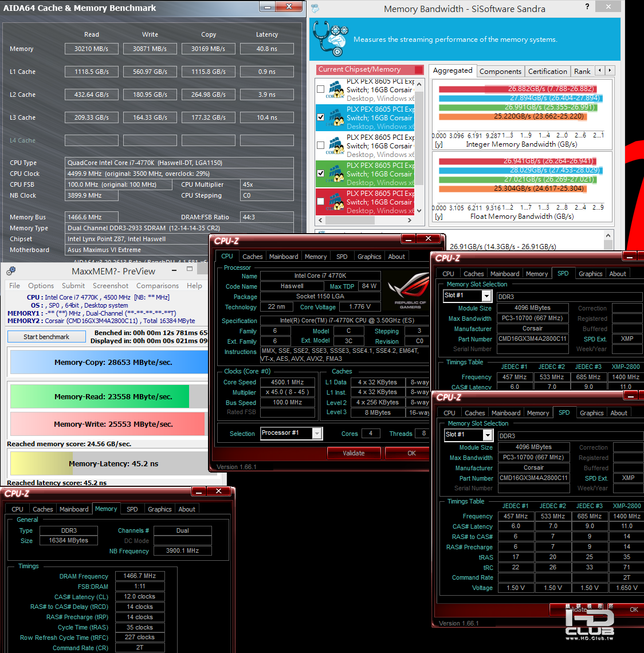The width and height of the screenshot is (644, 653).
Task: Open Sandra help with the question mark button
Action: tap(587, 7)
